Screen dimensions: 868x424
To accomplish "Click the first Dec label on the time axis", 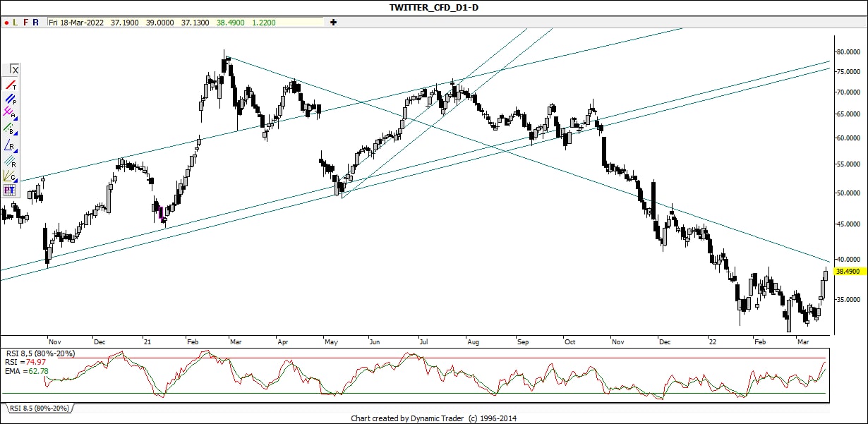I will [100, 341].
